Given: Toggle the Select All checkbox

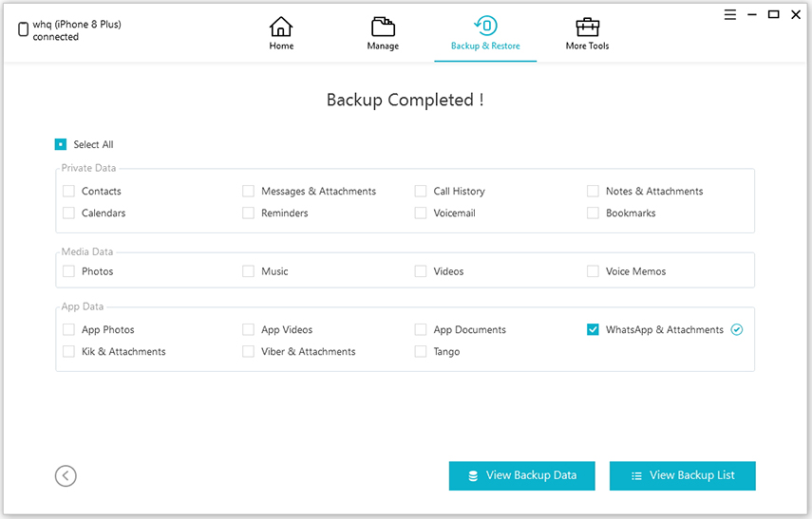Looking at the screenshot, I should point(61,144).
